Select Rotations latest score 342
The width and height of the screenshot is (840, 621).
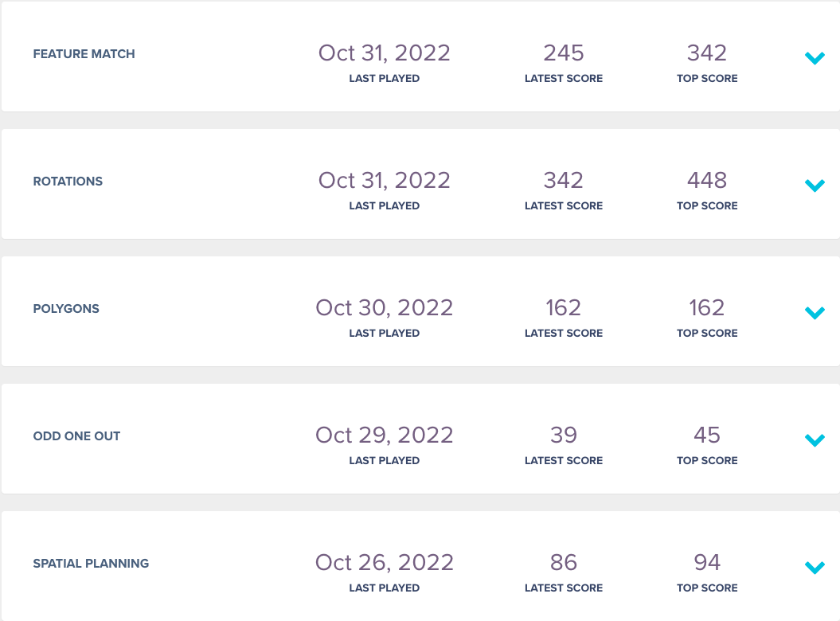564,181
